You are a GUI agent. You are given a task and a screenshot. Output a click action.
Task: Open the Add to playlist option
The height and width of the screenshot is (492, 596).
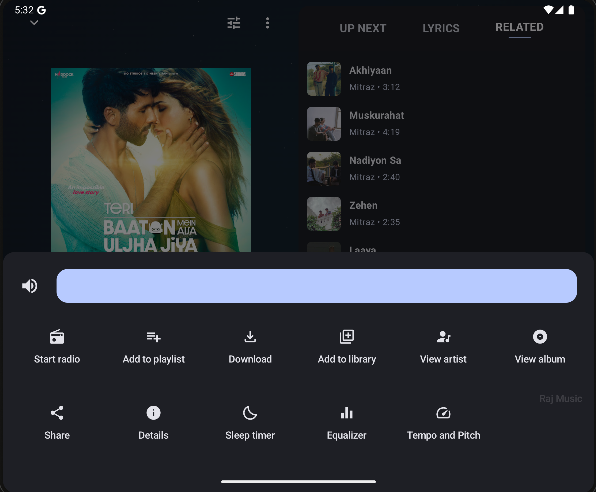point(154,347)
